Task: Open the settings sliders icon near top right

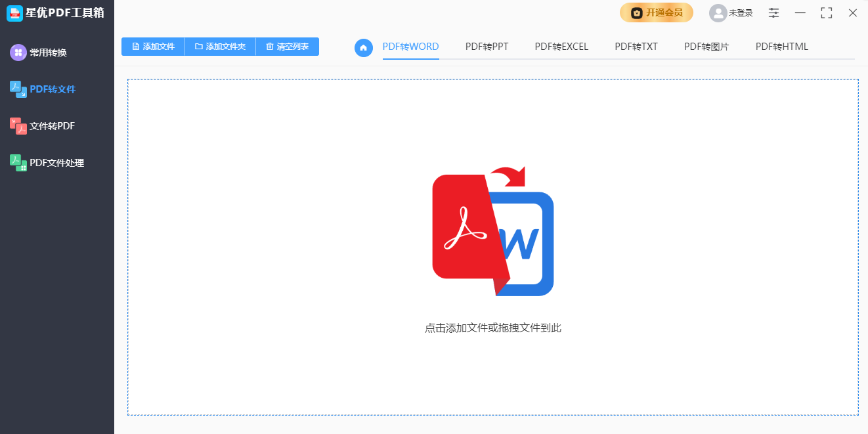Action: 773,12
